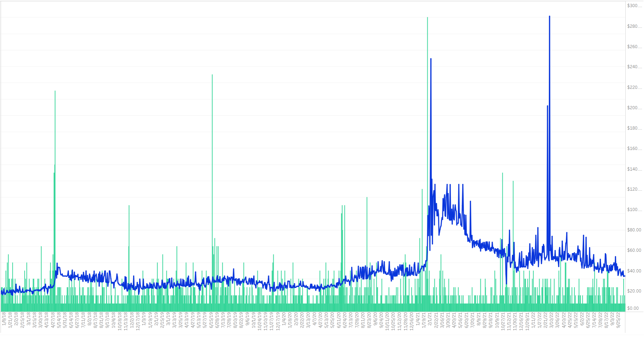Click the $100 axis label
The image size is (644, 338).
pyautogui.click(x=634, y=210)
